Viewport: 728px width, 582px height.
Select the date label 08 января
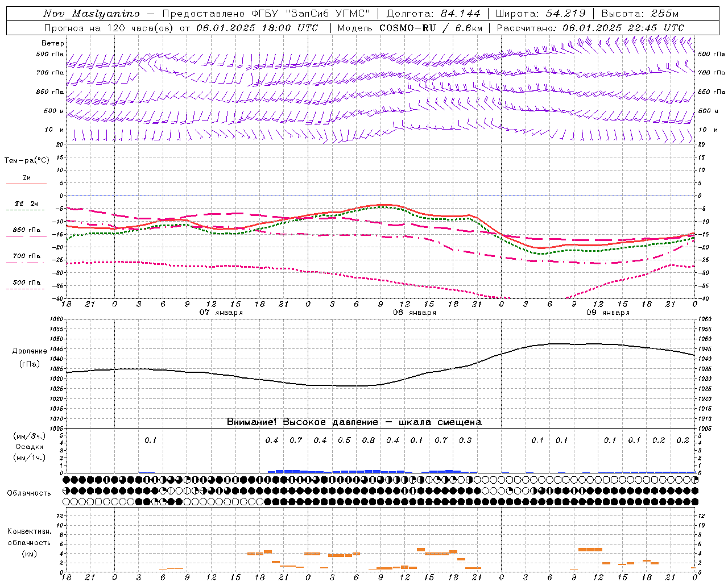(415, 313)
